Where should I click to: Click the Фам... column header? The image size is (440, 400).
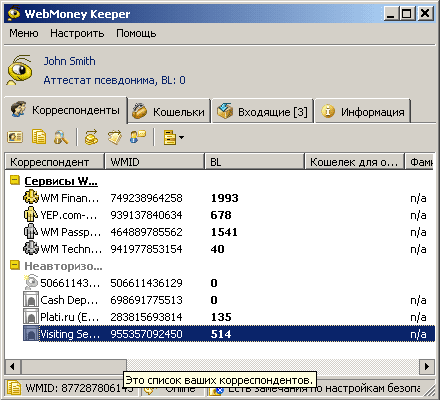[x=419, y=162]
